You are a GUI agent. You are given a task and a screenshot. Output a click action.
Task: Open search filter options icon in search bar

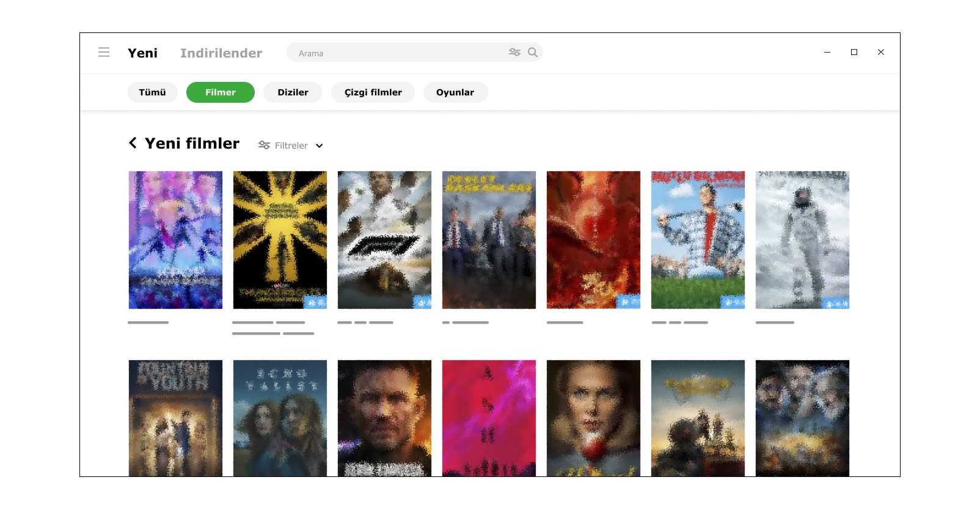tap(514, 53)
